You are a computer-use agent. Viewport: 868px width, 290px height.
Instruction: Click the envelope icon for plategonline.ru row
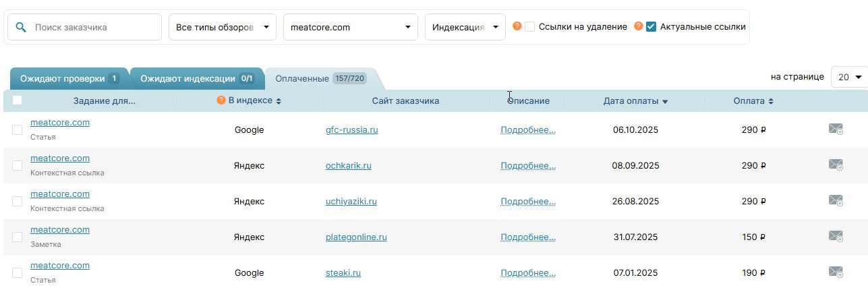[x=836, y=236]
